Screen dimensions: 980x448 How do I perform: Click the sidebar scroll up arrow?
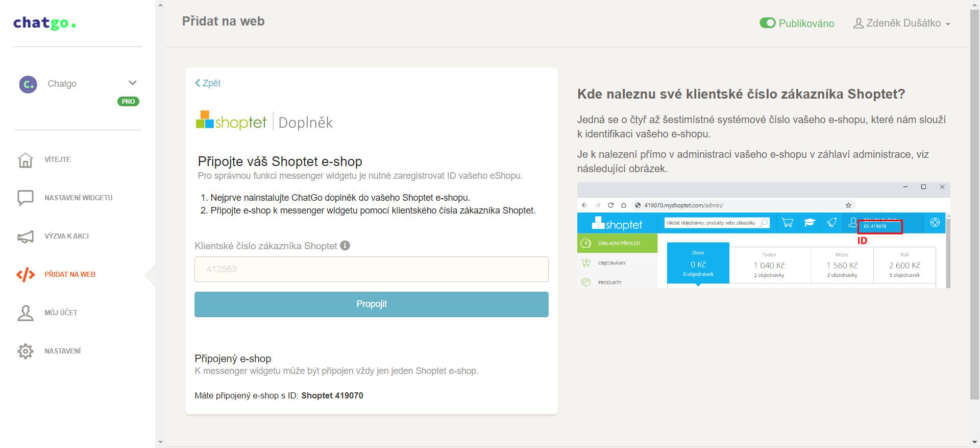tap(160, 5)
